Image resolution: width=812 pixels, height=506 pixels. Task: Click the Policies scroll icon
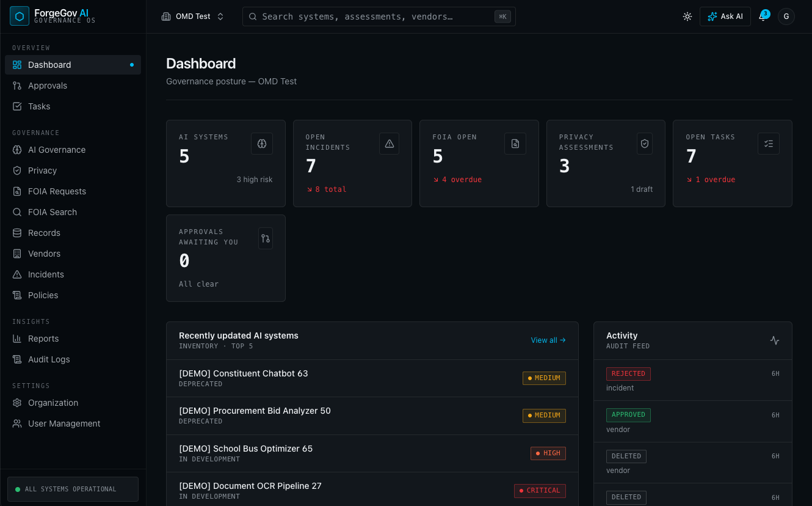click(17, 295)
